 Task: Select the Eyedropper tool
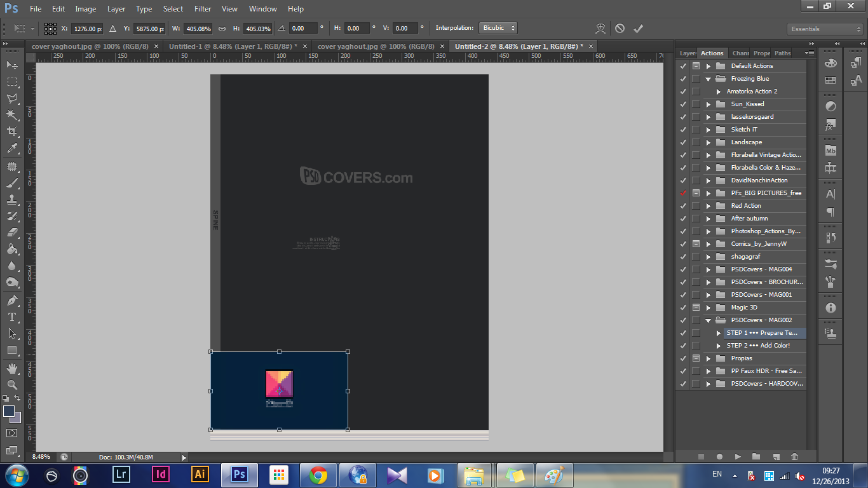12,149
